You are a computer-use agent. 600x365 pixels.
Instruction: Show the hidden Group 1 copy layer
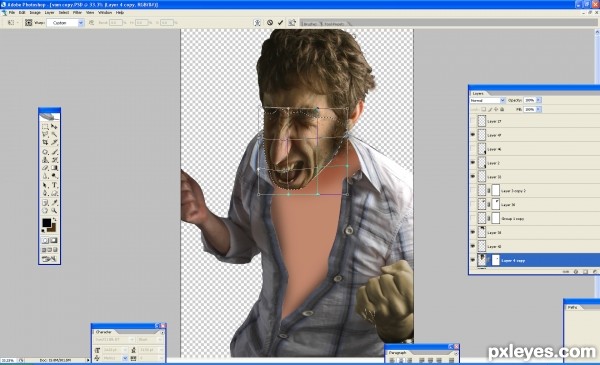pyautogui.click(x=473, y=218)
